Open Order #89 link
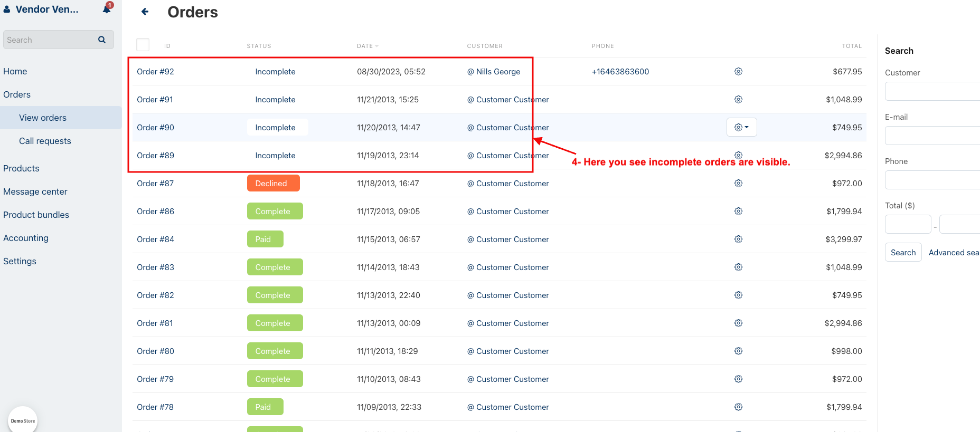This screenshot has width=980, height=432. [x=155, y=156]
